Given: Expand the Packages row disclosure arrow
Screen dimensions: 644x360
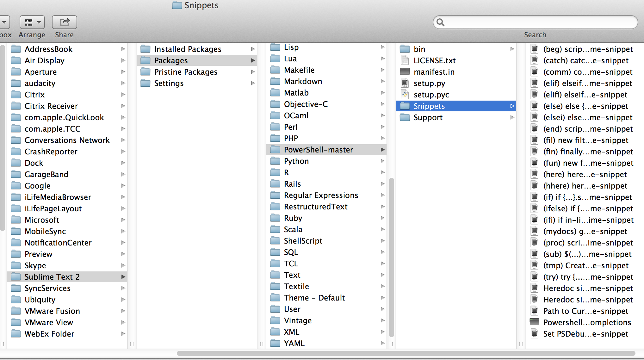Looking at the screenshot, I should pyautogui.click(x=253, y=60).
